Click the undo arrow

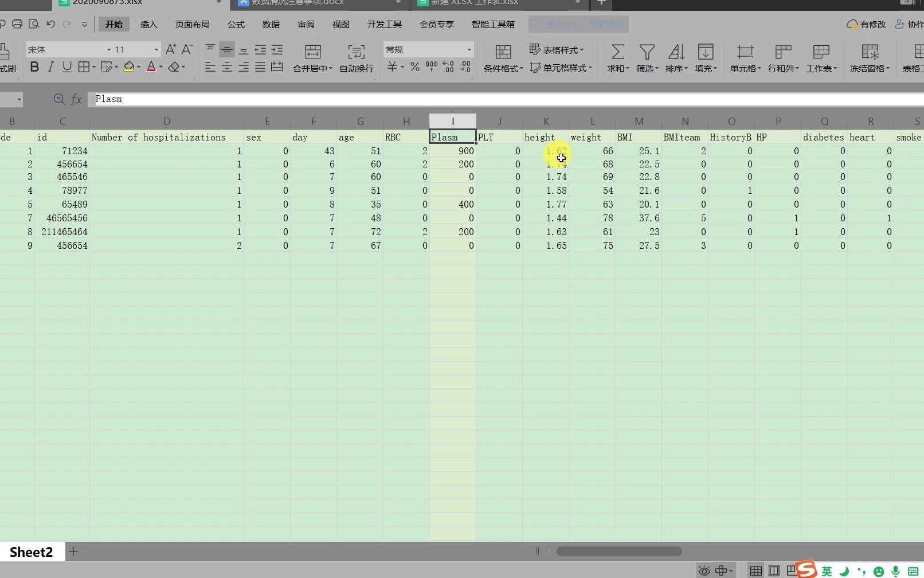tap(51, 24)
